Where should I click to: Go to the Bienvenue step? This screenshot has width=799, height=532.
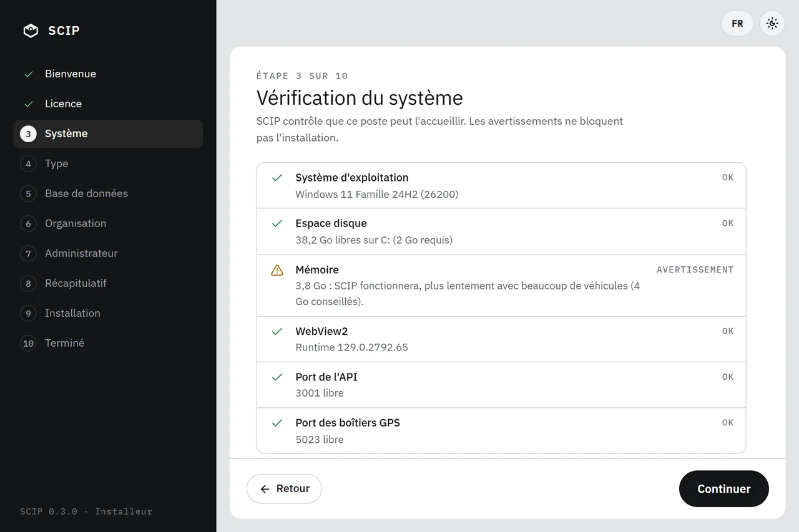108,74
